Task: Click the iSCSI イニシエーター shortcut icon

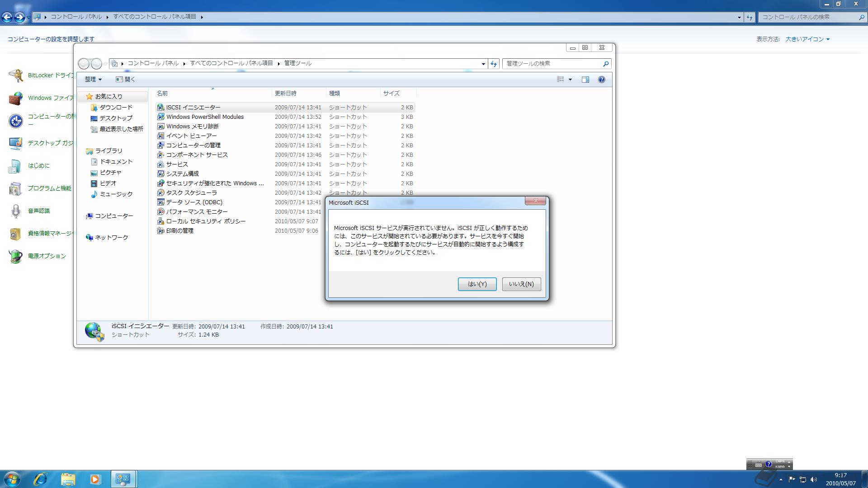Action: tap(160, 108)
